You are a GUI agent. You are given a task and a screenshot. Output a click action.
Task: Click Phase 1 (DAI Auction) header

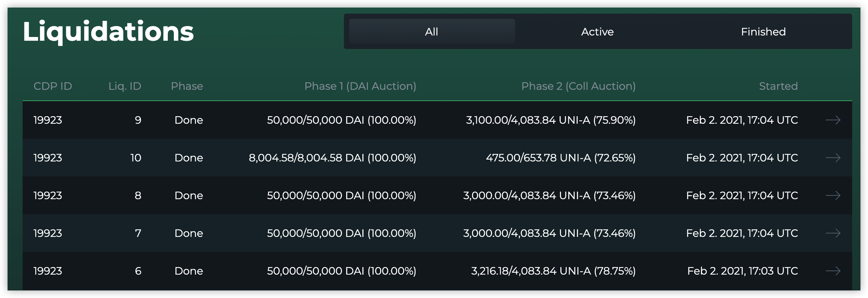coord(360,86)
